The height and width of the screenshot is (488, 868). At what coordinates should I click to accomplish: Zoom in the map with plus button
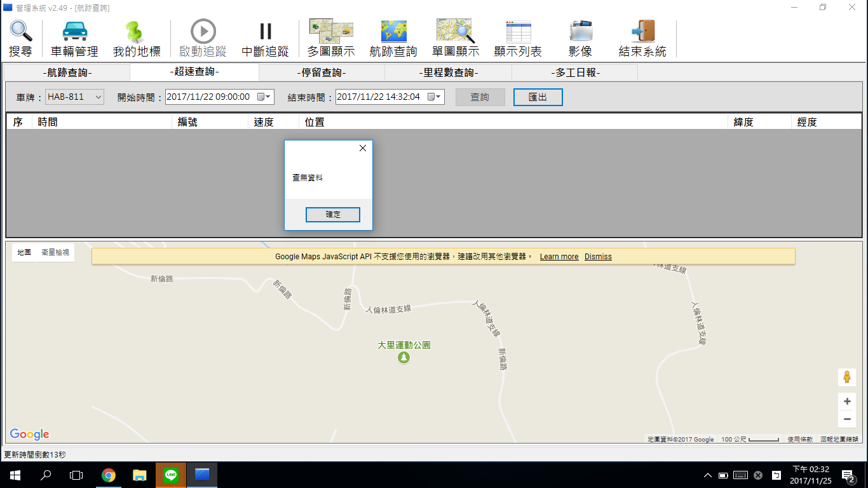tap(846, 402)
